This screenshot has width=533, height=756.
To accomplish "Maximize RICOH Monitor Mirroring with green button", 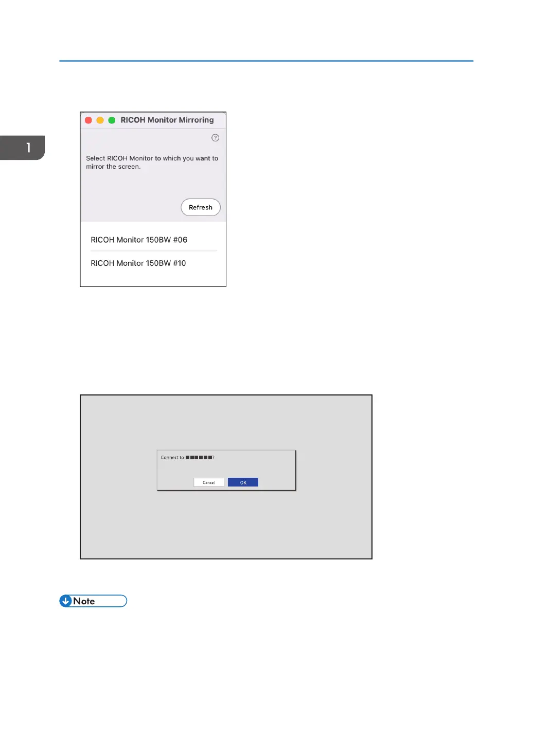I will pyautogui.click(x=112, y=120).
